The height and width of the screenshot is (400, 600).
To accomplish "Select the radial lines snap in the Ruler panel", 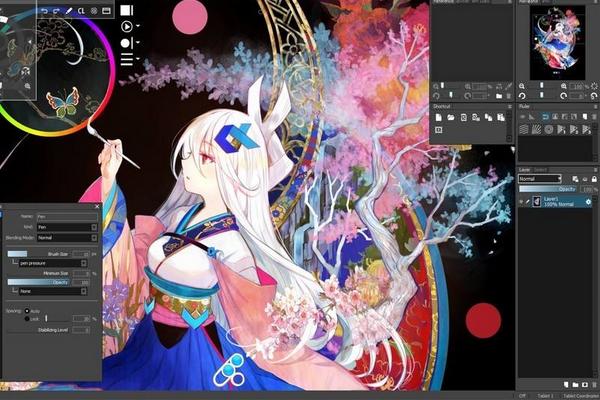I will pos(536,130).
